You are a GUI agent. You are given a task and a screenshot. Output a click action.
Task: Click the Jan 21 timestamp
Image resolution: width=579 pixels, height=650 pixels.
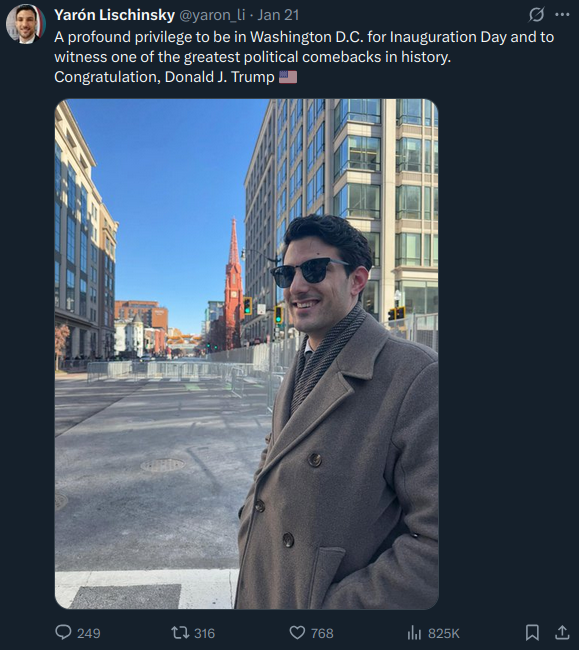click(278, 15)
